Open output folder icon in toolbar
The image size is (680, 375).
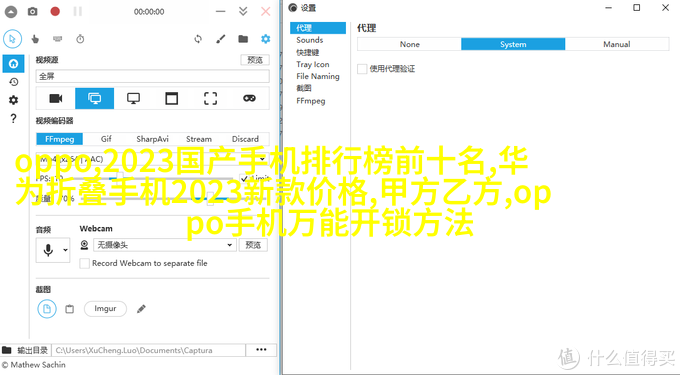click(243, 39)
